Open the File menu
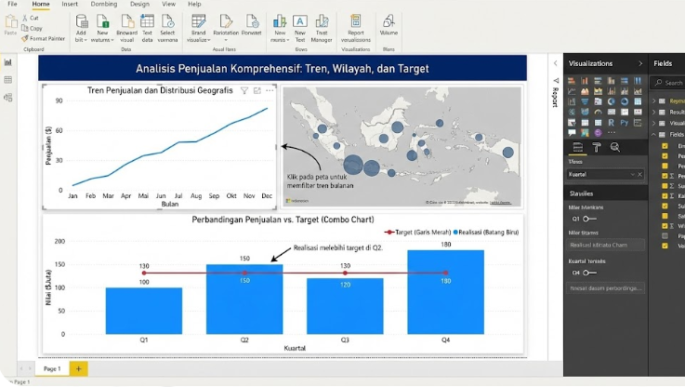 tap(12, 4)
